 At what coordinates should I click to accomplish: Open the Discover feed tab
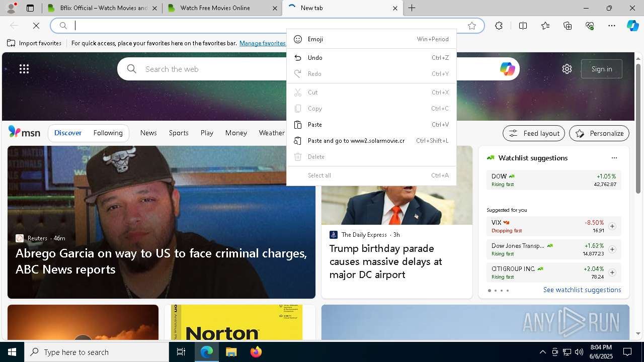tap(68, 133)
